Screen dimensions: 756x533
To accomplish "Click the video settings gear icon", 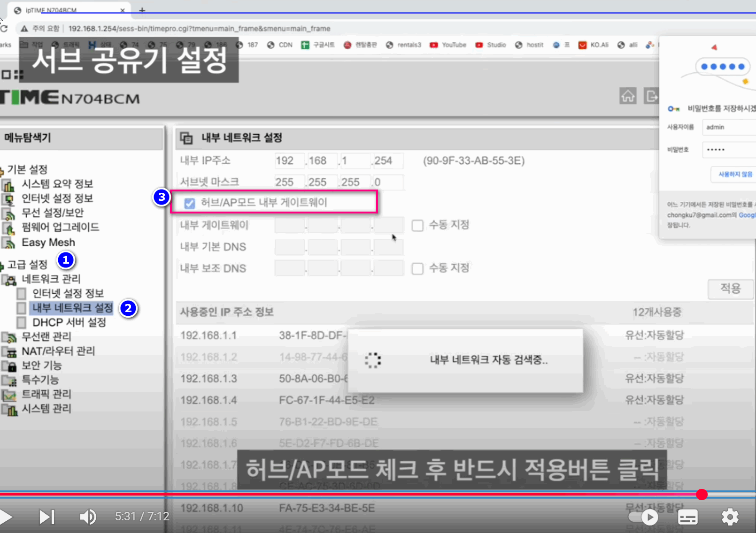I will pos(730,517).
